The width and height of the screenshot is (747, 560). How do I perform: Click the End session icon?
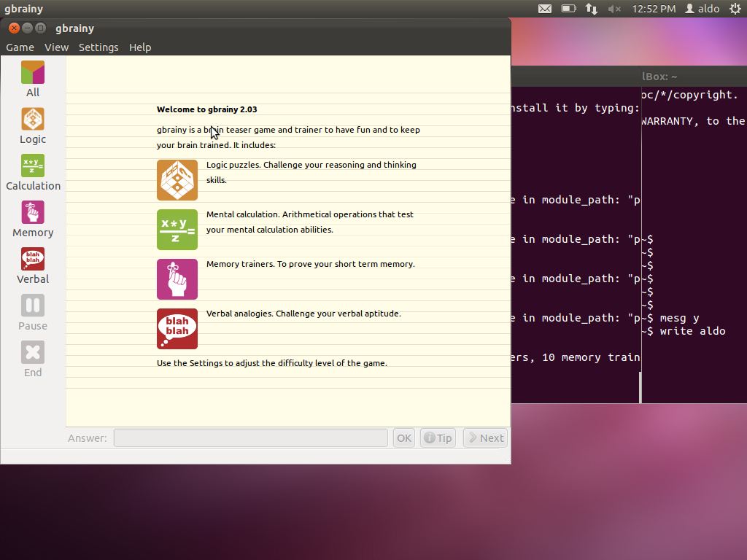coord(32,352)
